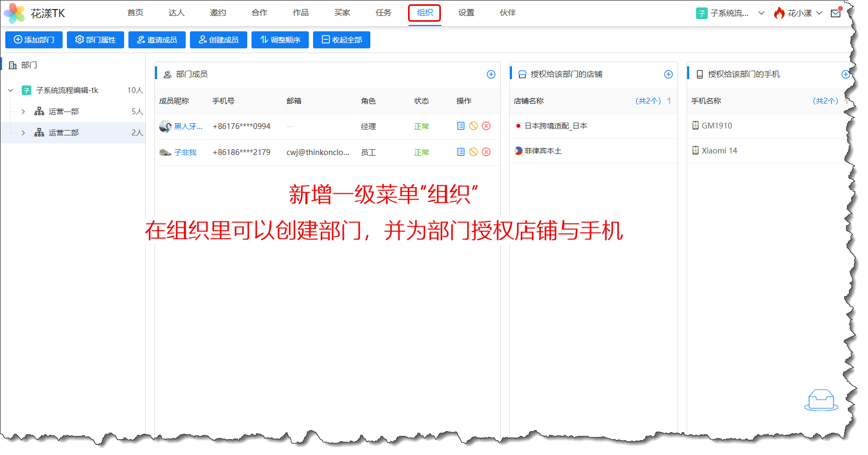Click the 邀请成员 button

(157, 40)
